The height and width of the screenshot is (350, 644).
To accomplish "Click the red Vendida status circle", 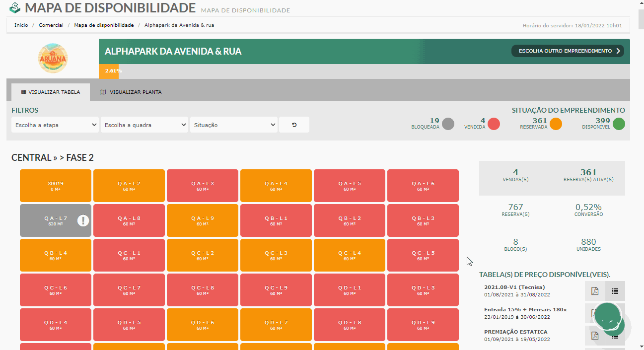I will [x=494, y=124].
